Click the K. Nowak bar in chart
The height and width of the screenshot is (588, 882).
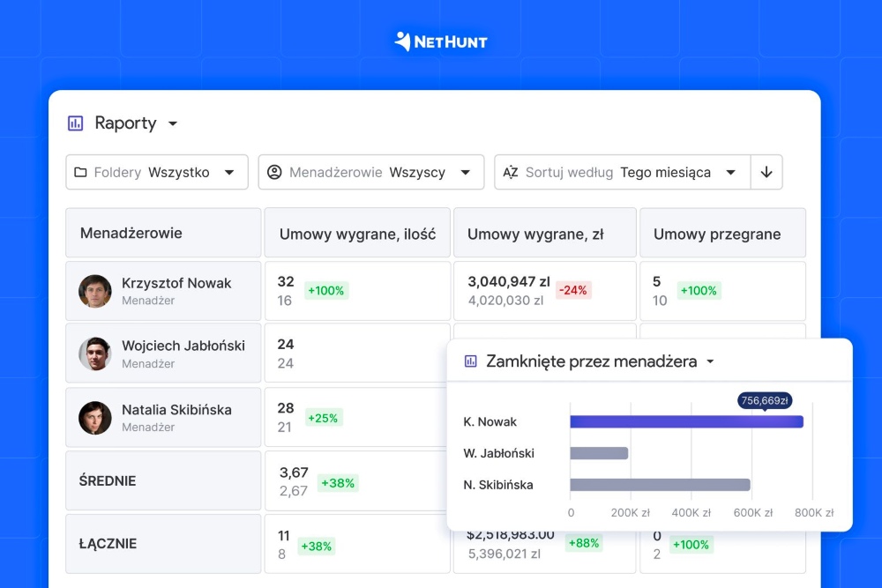click(686, 421)
